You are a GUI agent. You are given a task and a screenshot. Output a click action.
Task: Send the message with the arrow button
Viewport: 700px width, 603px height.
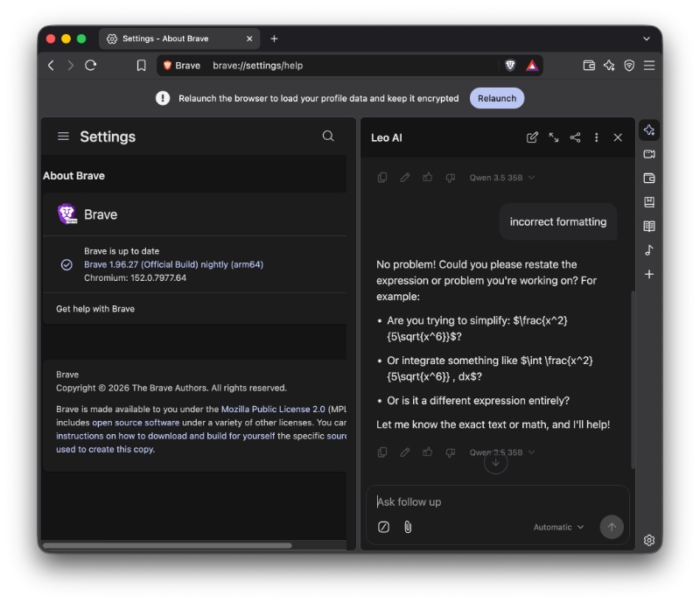pyautogui.click(x=612, y=527)
